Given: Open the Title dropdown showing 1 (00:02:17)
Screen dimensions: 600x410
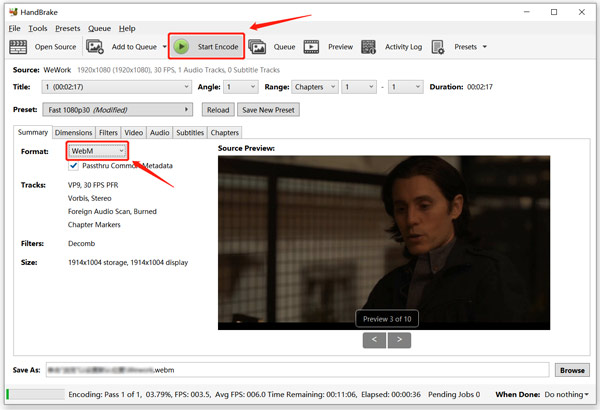Looking at the screenshot, I should point(117,87).
